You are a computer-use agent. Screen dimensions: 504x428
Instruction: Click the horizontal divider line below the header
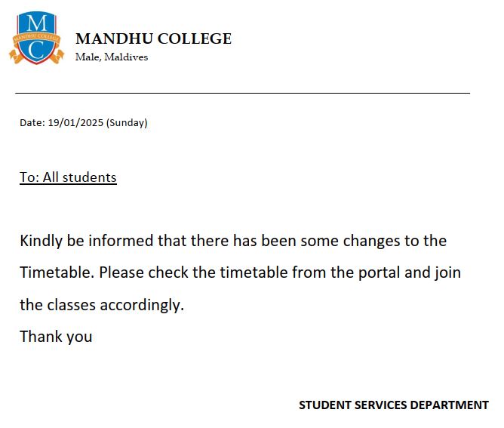(242, 93)
